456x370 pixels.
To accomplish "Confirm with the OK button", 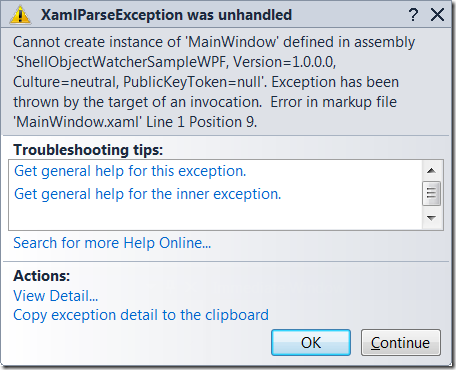I will point(311,343).
